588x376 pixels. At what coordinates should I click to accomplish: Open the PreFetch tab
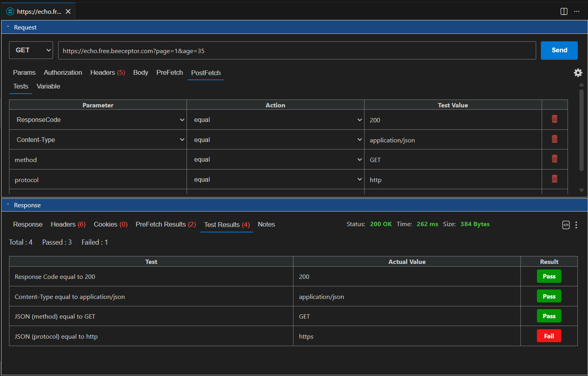point(170,72)
